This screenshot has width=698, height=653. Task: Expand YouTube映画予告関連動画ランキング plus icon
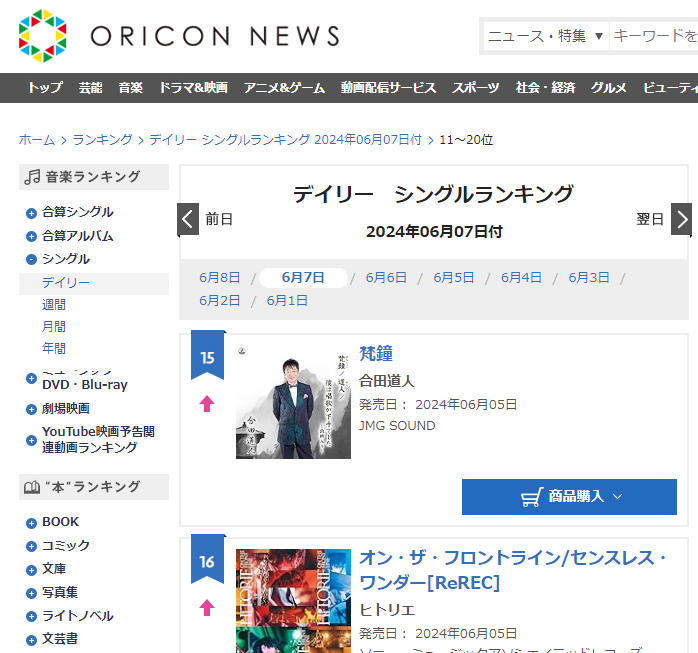pyautogui.click(x=31, y=440)
